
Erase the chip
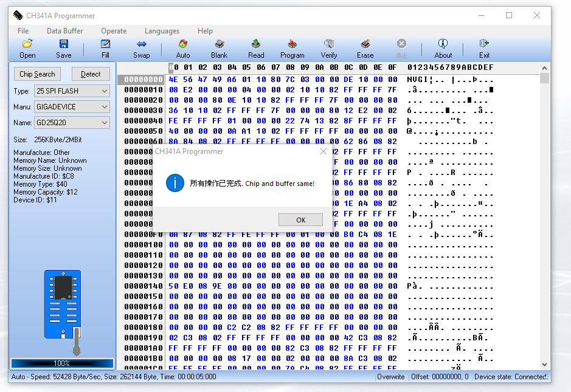coord(365,49)
